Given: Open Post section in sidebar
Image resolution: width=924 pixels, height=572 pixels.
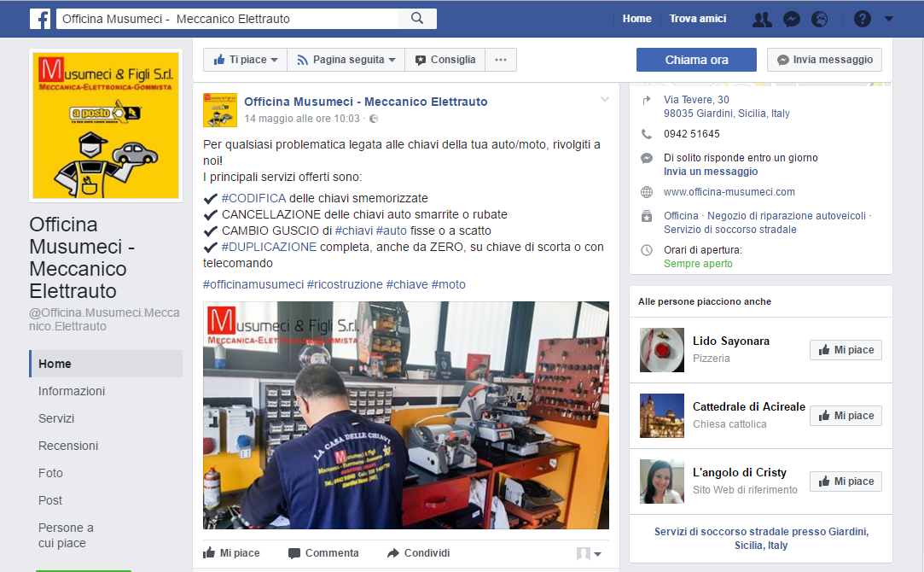Looking at the screenshot, I should 50,500.
